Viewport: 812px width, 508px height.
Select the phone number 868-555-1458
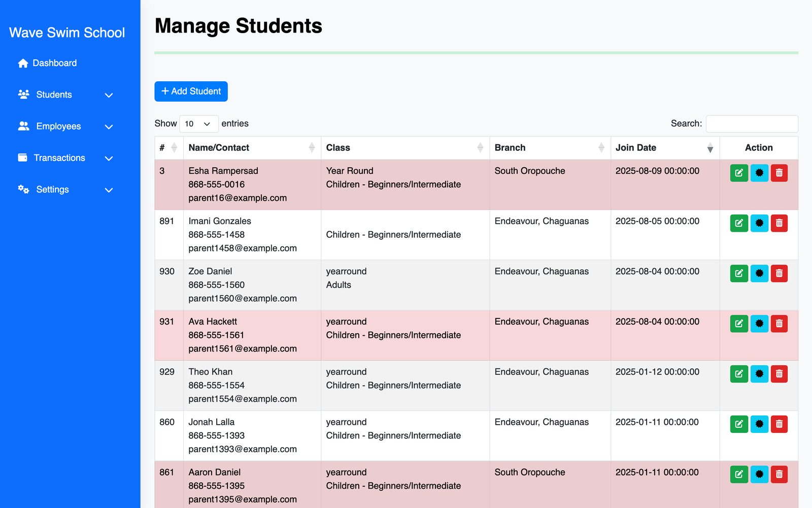pos(217,235)
